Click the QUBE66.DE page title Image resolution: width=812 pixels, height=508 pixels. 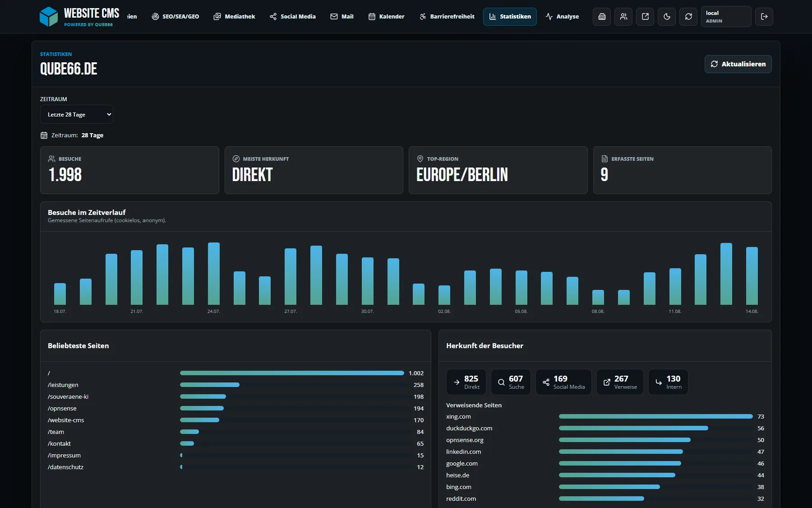point(69,69)
